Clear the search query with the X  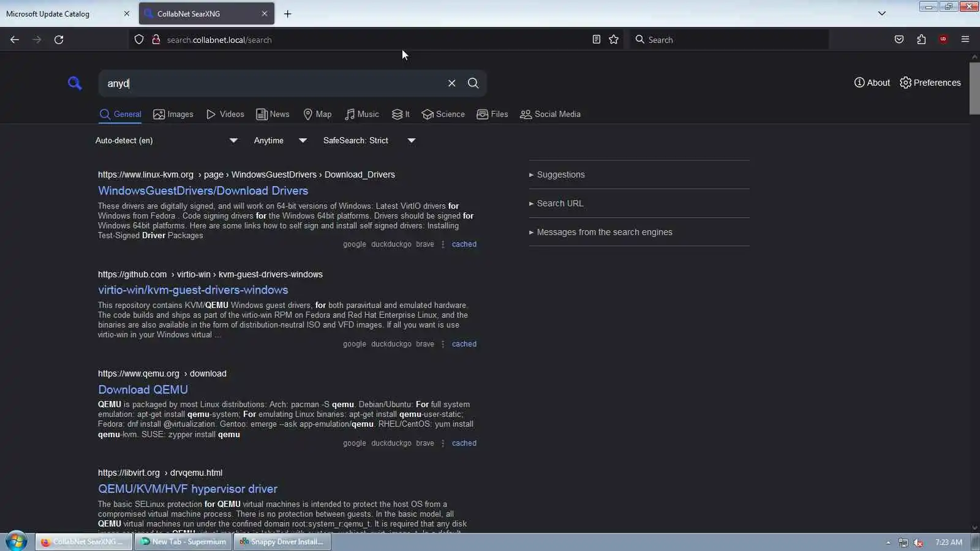pos(451,83)
